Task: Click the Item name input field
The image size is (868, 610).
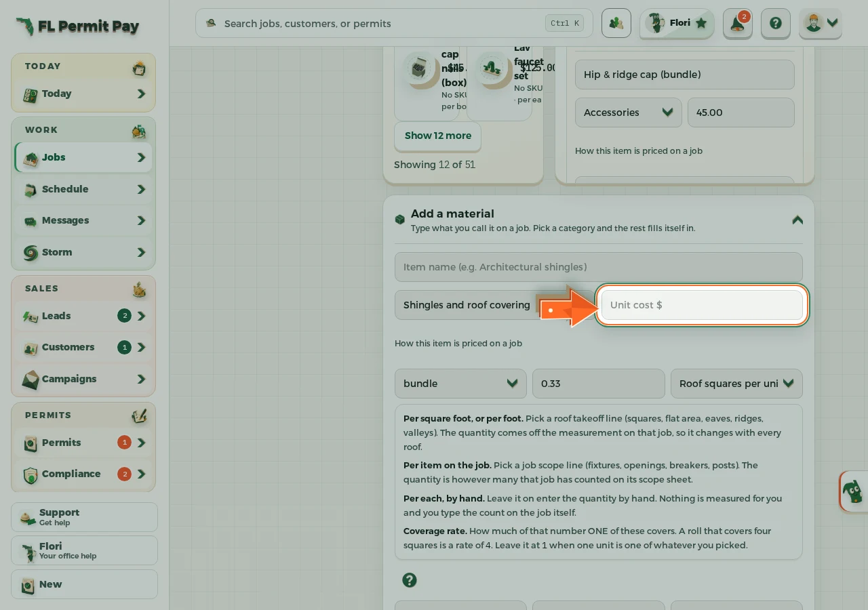Action: point(599,267)
